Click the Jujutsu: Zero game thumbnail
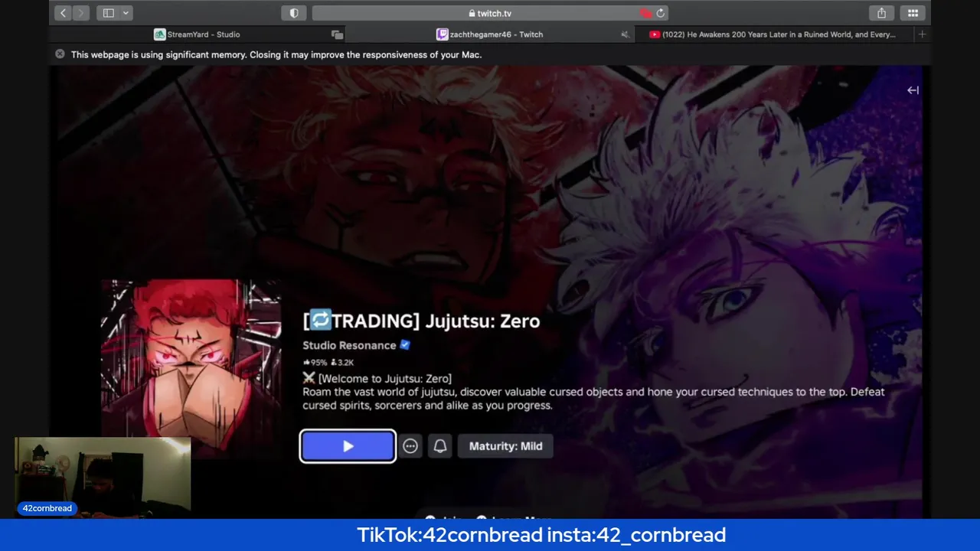The width and height of the screenshot is (980, 551). tap(191, 369)
